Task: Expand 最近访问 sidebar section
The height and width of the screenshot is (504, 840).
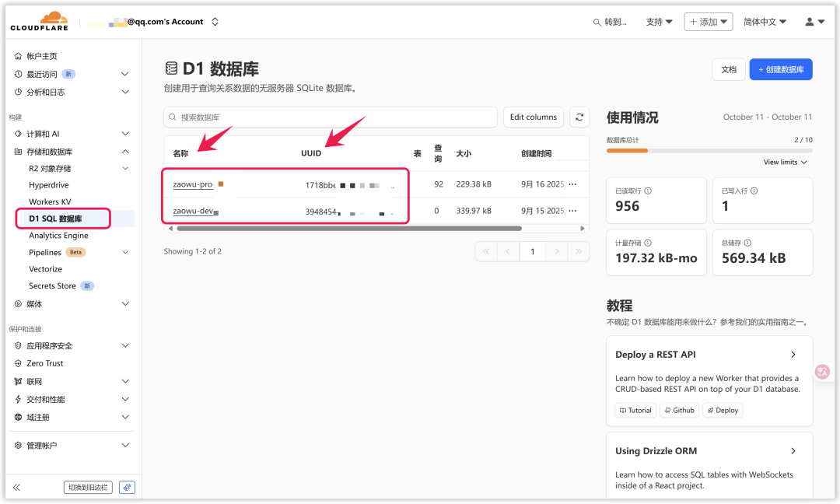Action: click(124, 74)
